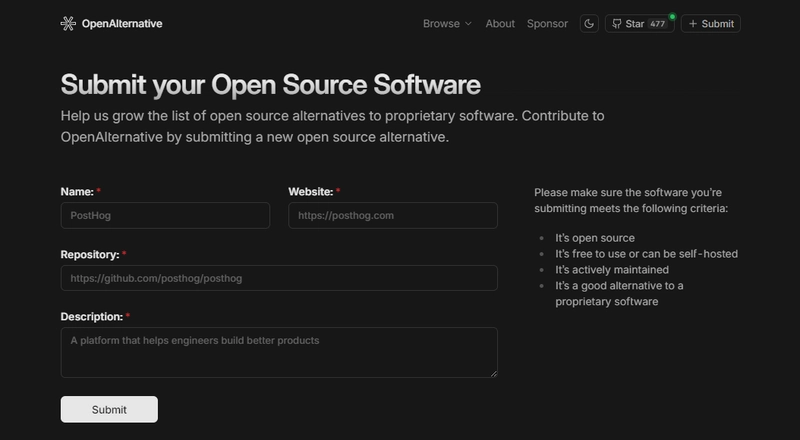Viewport: 800px width, 440px height.
Task: Click 'It's free to use or can be self-hosted'
Action: pos(646,254)
